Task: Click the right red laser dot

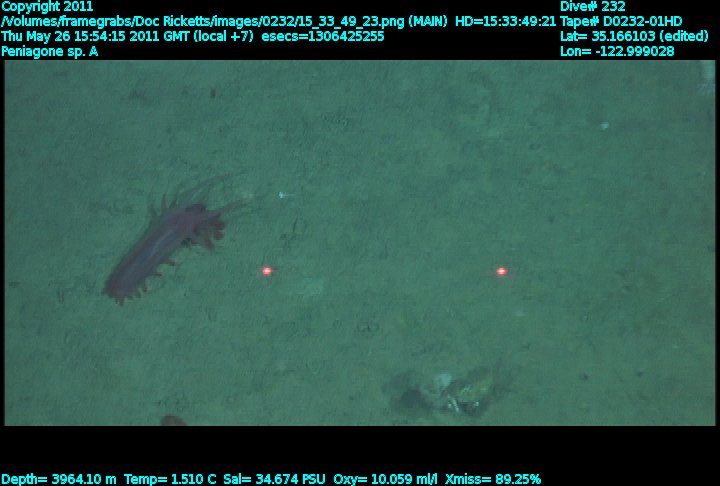Action: [501, 271]
